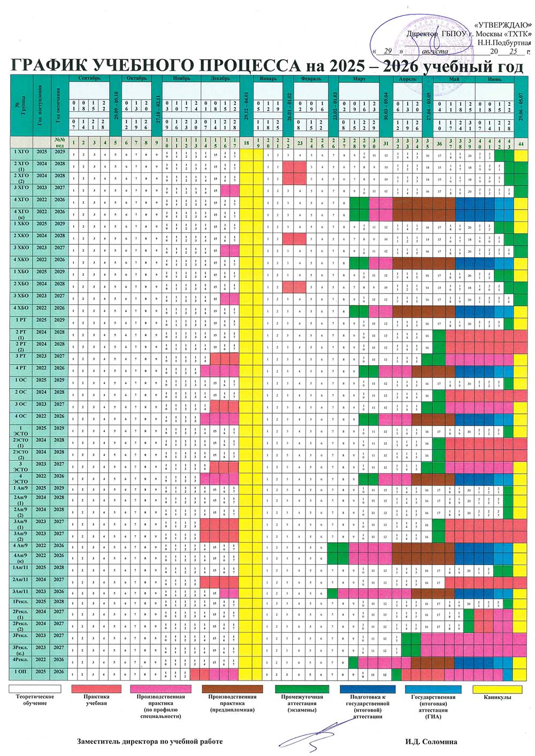Click the '1 ОП' group row label
Screen dimensions: 535x756
[21, 672]
